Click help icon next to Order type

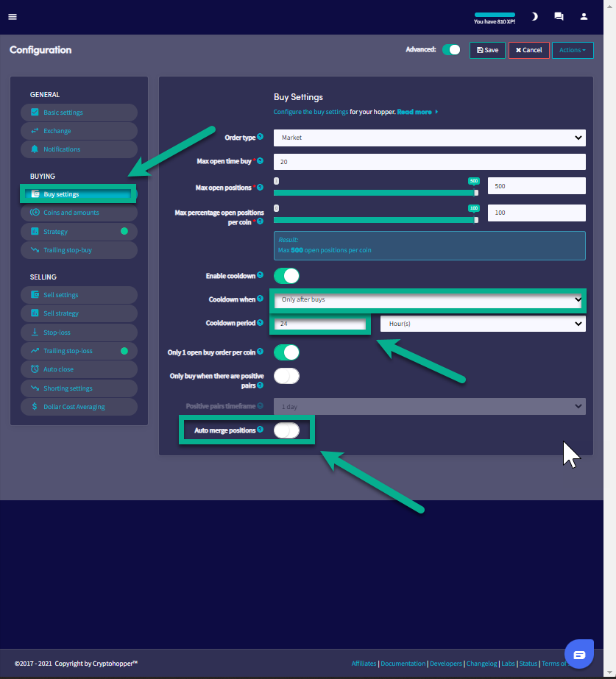[261, 137]
